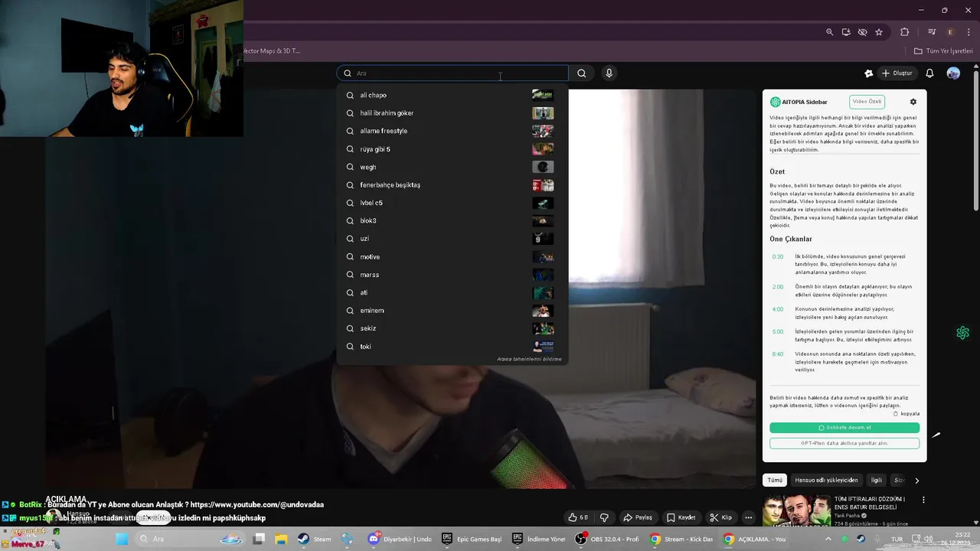
Task: Select suggestion 'fenerbahçe beşiktaş'
Action: [x=452, y=184]
